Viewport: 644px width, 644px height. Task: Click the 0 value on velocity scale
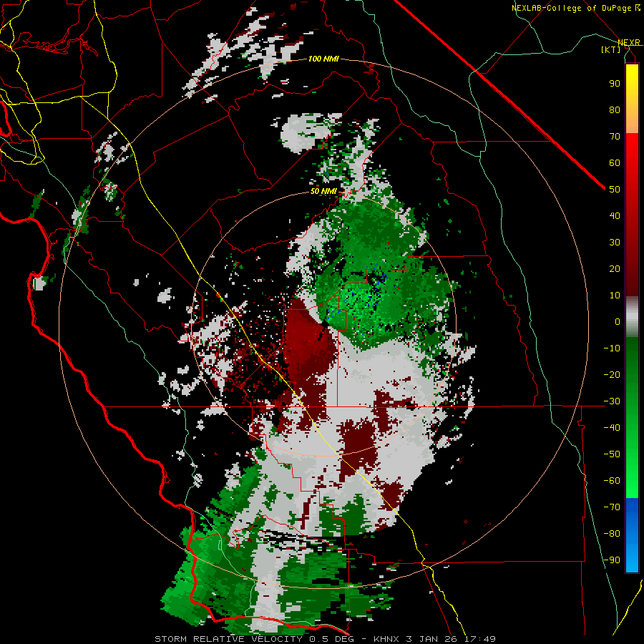pyautogui.click(x=618, y=322)
